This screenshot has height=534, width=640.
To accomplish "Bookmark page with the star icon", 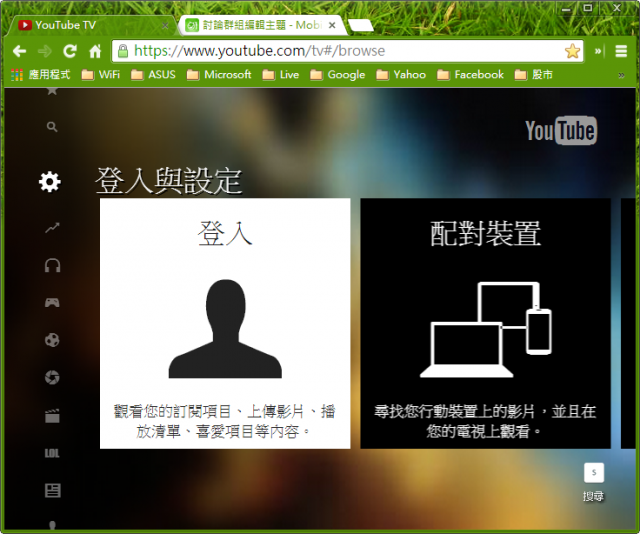I will [572, 51].
